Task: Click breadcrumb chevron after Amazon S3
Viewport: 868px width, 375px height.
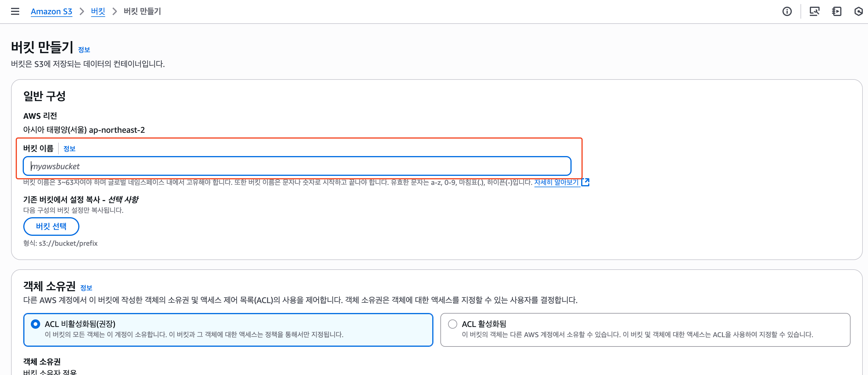Action: [x=81, y=11]
